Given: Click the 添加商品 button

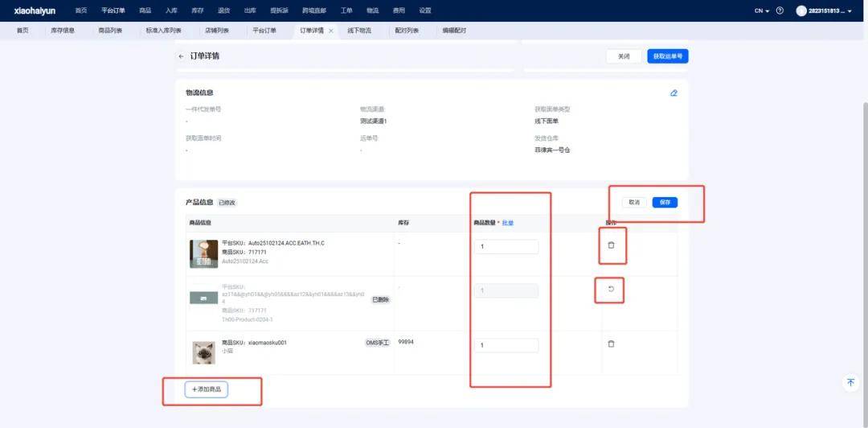Looking at the screenshot, I should pos(206,389).
